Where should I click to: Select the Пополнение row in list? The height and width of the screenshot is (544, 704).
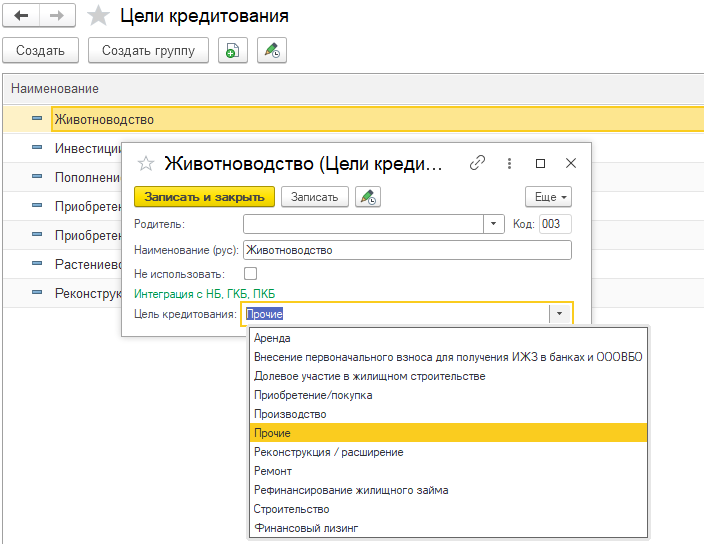[x=62, y=177]
